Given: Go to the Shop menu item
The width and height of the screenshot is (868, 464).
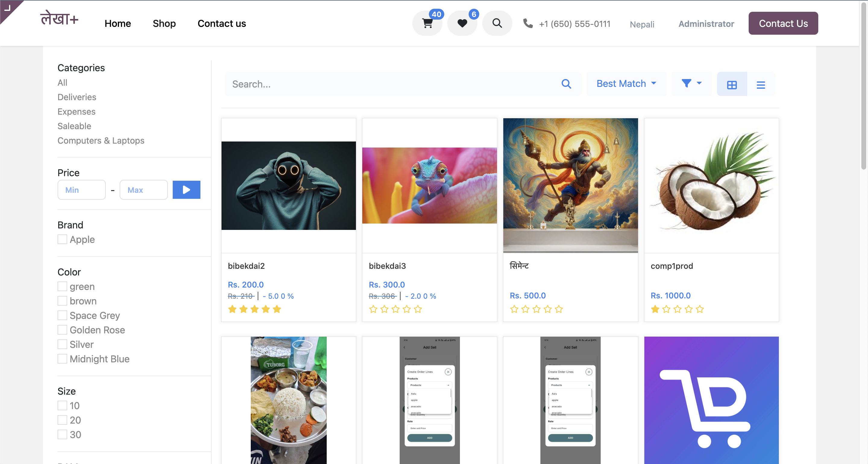Looking at the screenshot, I should point(164,23).
